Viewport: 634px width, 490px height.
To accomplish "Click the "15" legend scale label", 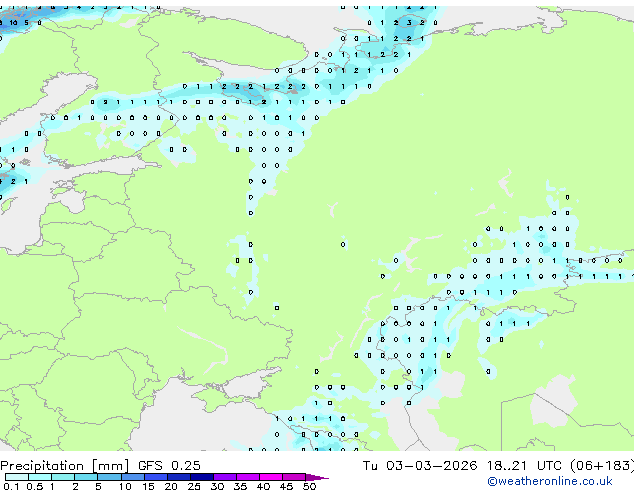I will [148, 486].
